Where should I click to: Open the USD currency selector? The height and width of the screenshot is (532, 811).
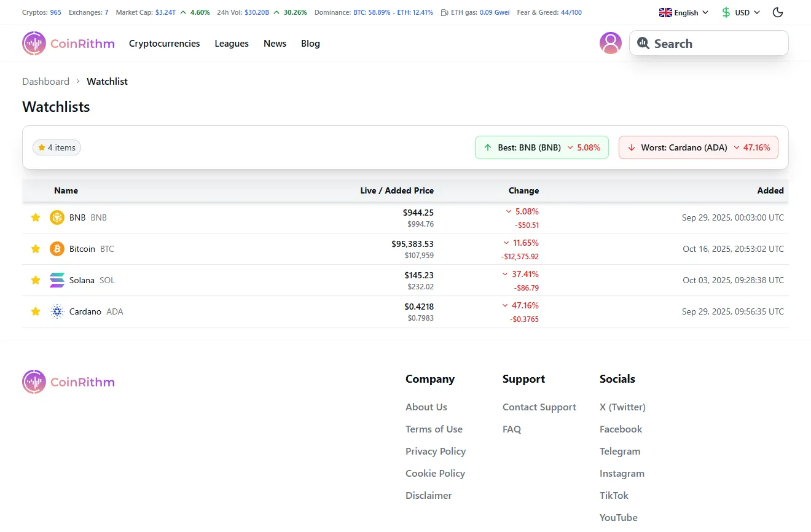(740, 12)
